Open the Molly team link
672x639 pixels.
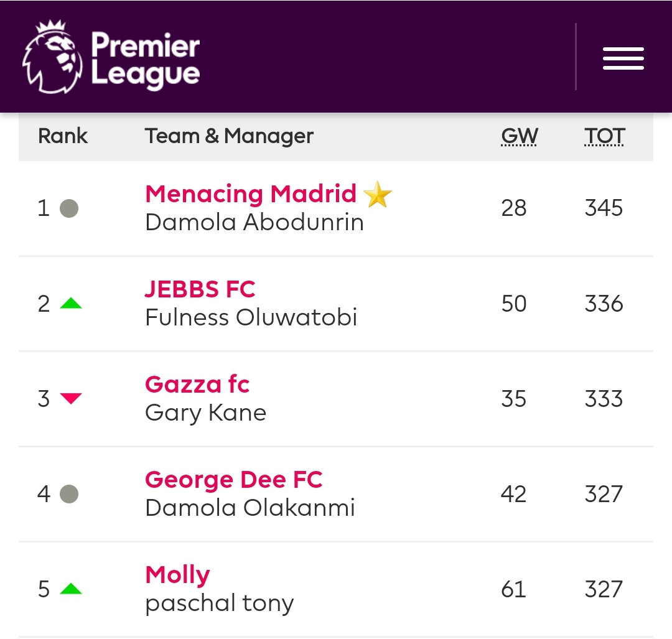pyautogui.click(x=178, y=575)
